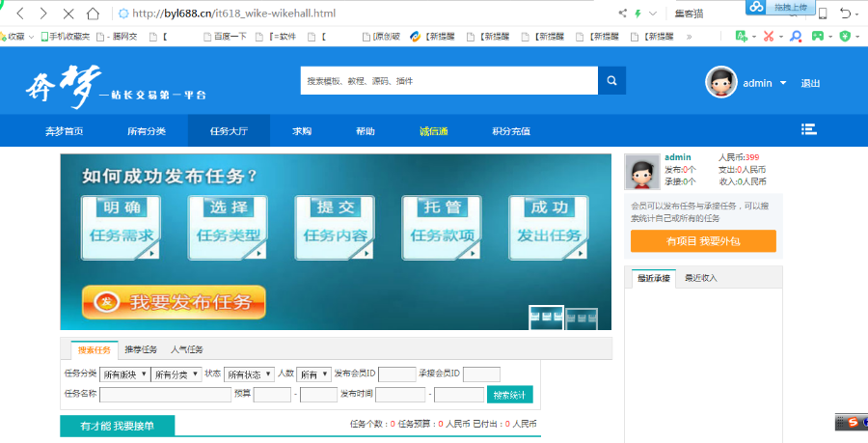
Task: Click the 奔梦 site logo
Action: pyautogui.click(x=116, y=88)
